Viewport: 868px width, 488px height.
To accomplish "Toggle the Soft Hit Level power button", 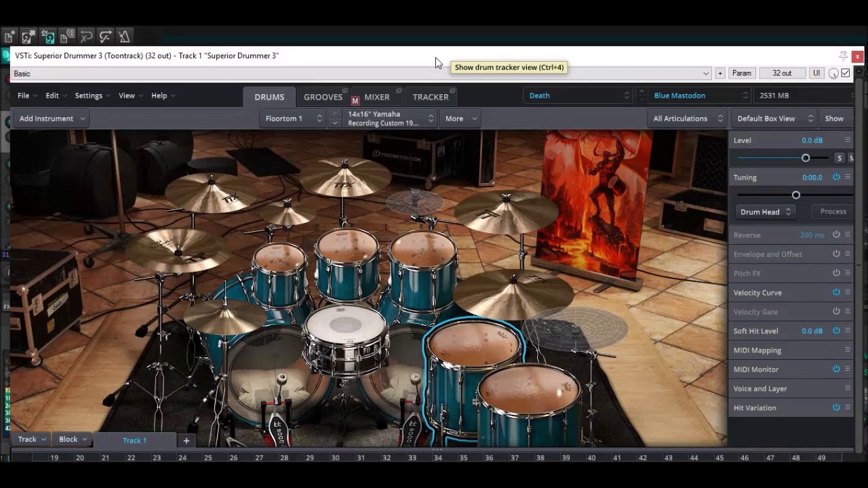I will [x=836, y=331].
